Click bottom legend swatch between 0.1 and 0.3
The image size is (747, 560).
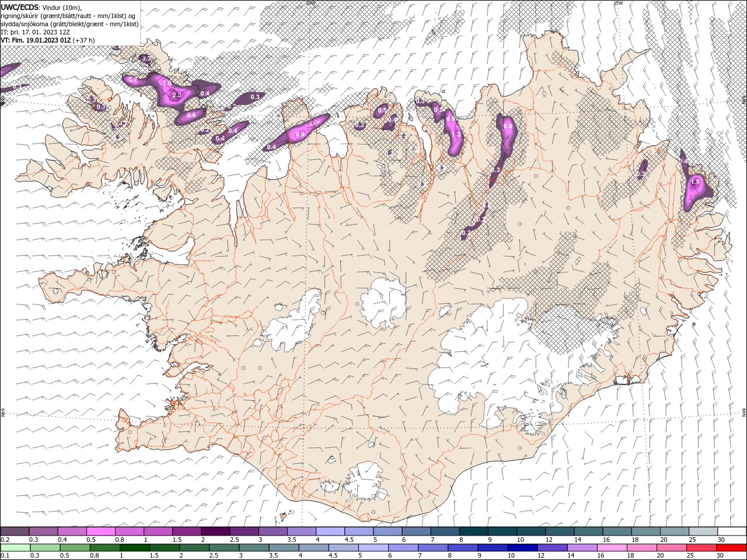pyautogui.click(x=15, y=548)
